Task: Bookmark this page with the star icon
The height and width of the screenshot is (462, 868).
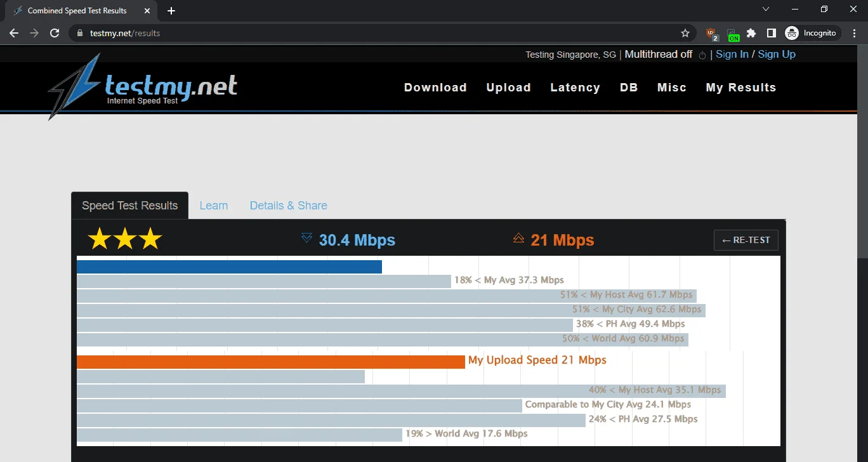Action: tap(685, 33)
